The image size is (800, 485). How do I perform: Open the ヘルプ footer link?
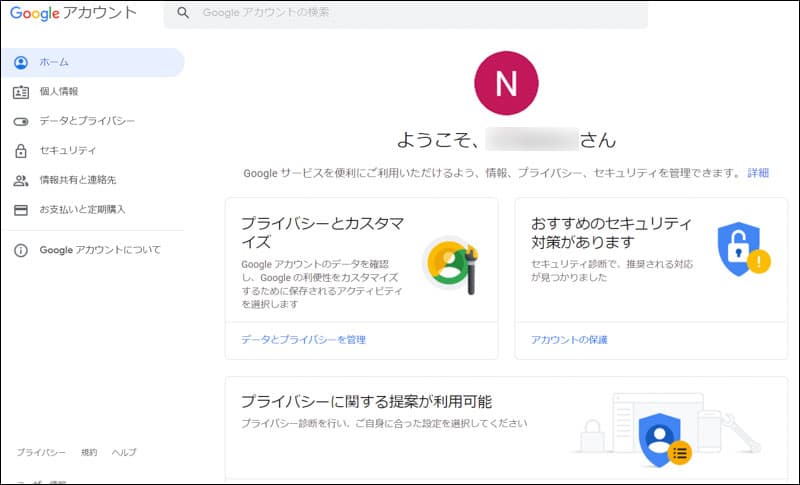click(124, 452)
